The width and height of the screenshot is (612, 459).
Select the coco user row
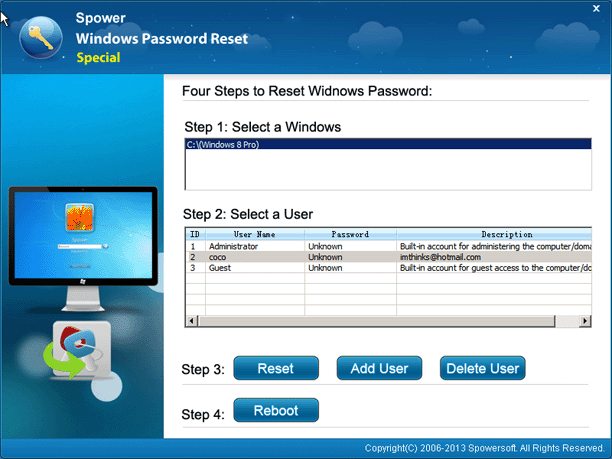coord(389,257)
